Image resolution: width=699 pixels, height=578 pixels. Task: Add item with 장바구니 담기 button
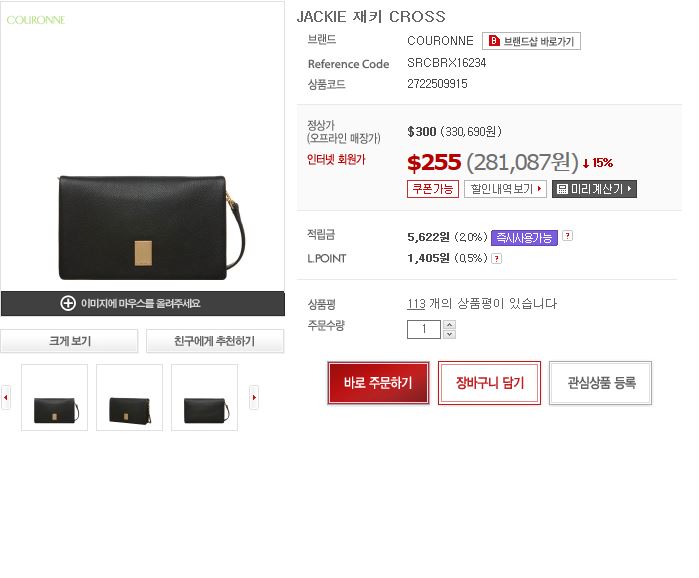pyautogui.click(x=489, y=383)
